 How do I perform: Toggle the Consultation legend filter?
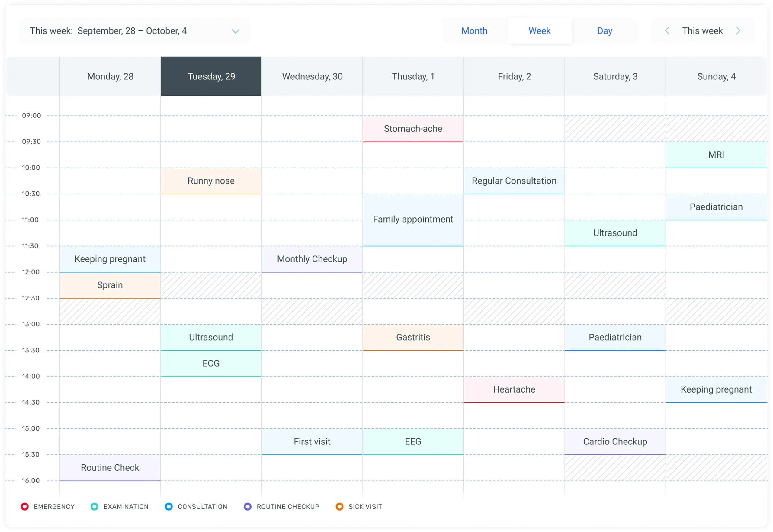[169, 506]
